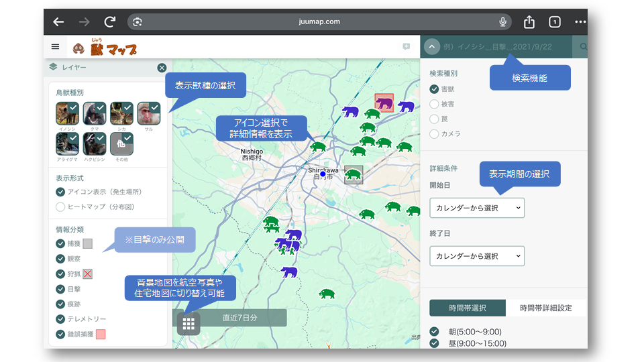644x362 pixels.
Task: Click the browser share icon
Action: point(529,22)
